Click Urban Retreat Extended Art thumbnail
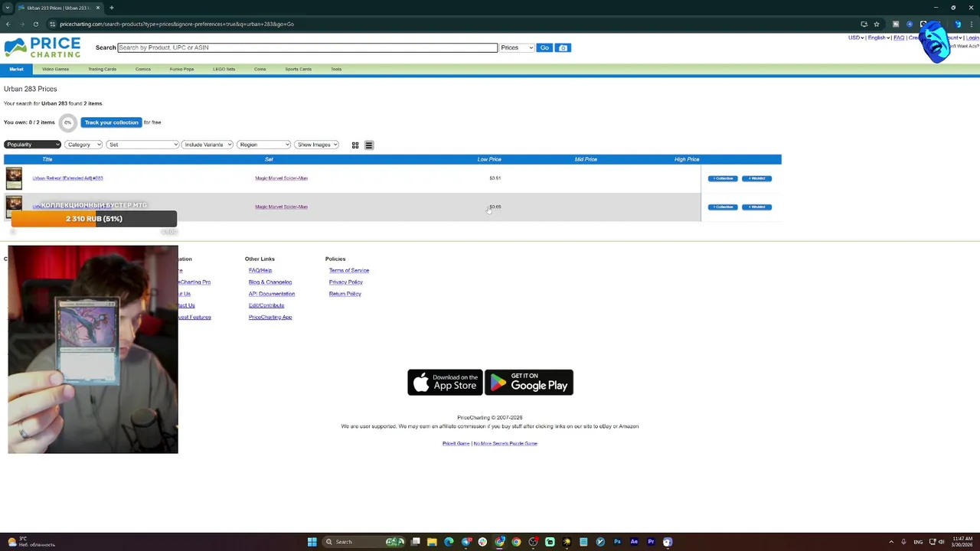The height and width of the screenshot is (551, 980). click(x=14, y=178)
